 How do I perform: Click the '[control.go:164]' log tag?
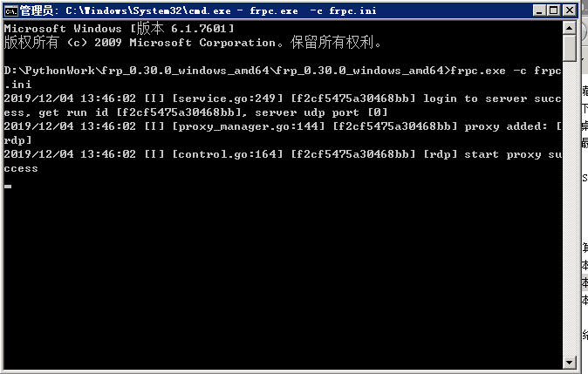coord(227,154)
